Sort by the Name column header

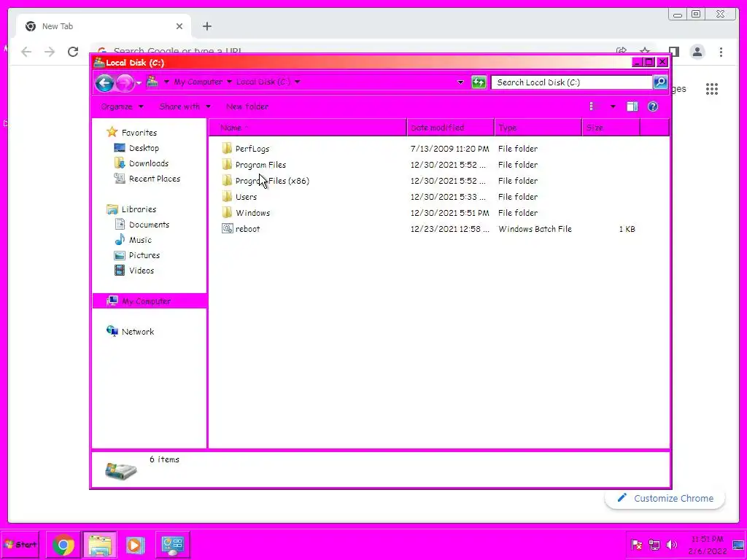pos(308,128)
